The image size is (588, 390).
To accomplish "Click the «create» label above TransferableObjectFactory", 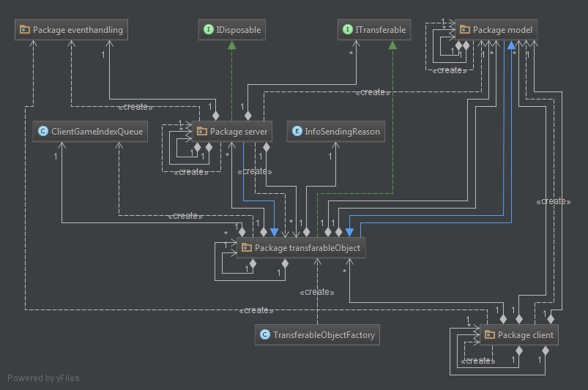I will 317,292.
